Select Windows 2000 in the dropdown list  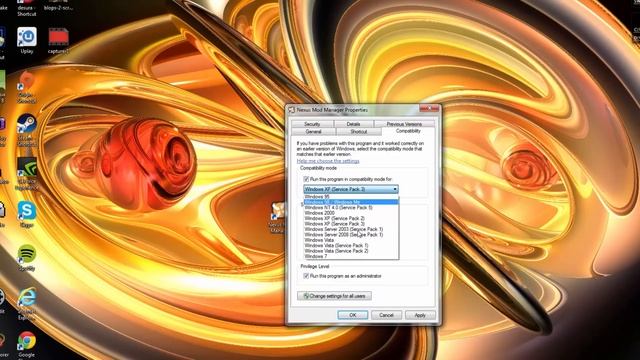(351, 213)
